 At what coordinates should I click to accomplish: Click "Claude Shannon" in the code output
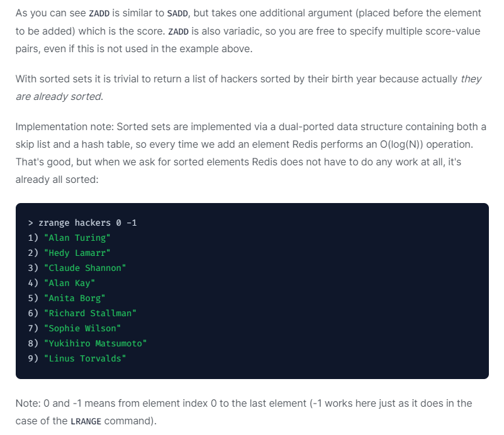(x=85, y=268)
